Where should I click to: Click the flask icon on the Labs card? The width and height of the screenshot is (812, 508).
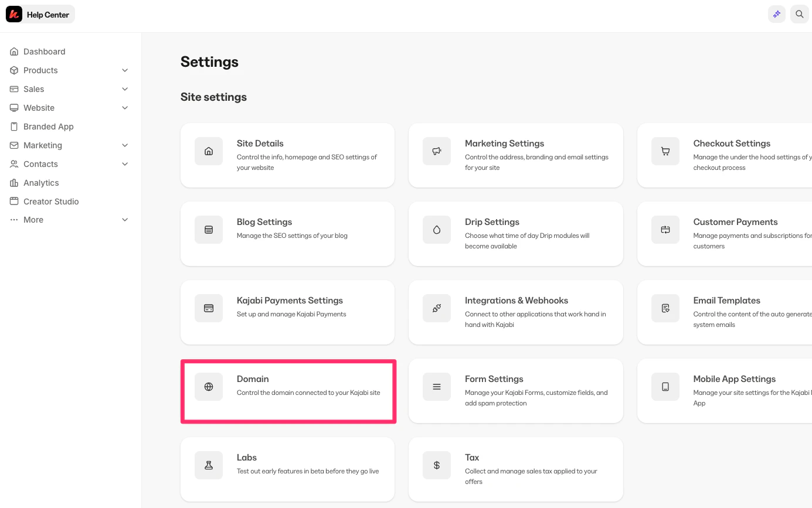coord(209,465)
